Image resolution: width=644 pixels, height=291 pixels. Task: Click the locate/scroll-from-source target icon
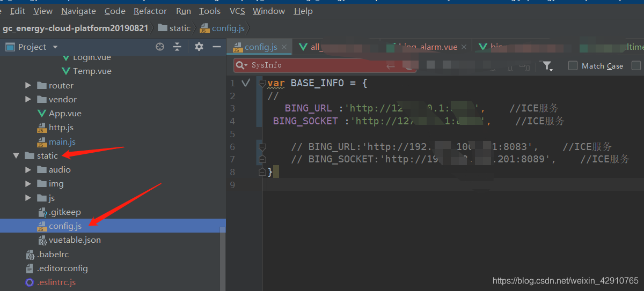tap(160, 47)
